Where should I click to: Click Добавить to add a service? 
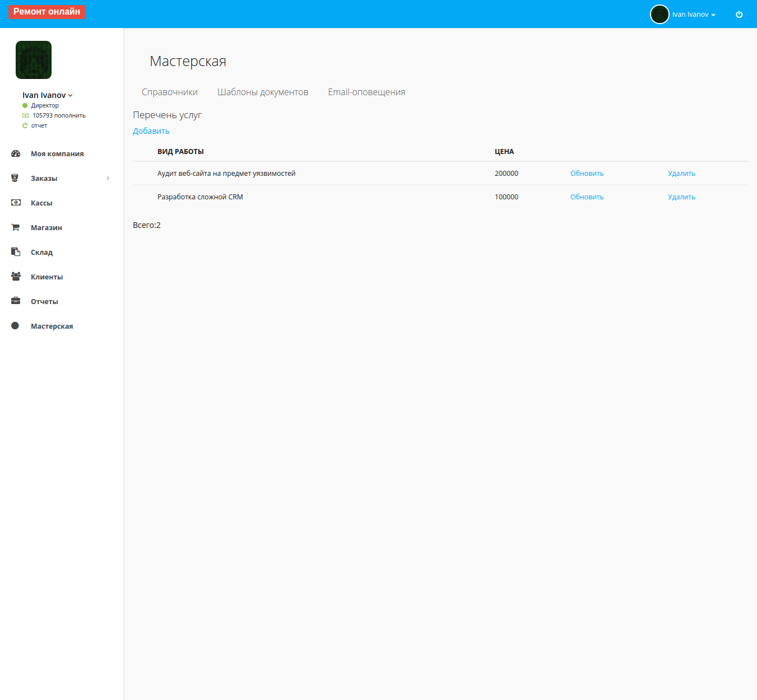coord(151,131)
